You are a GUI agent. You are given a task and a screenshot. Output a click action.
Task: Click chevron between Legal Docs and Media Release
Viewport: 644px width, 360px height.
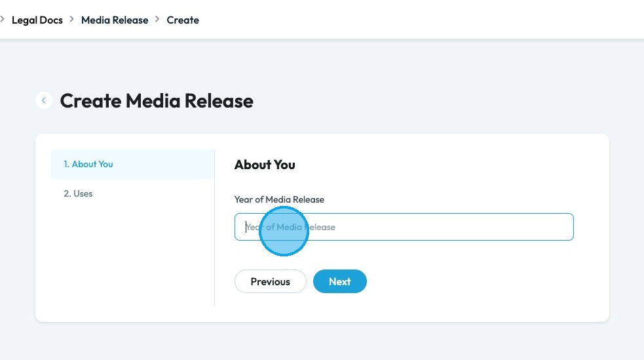coord(72,20)
